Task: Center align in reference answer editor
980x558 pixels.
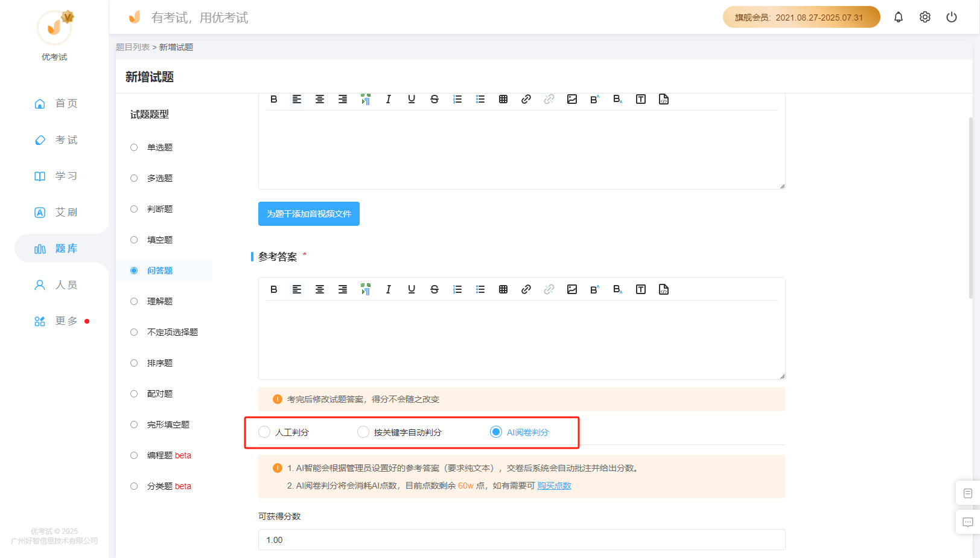Action: click(x=320, y=289)
